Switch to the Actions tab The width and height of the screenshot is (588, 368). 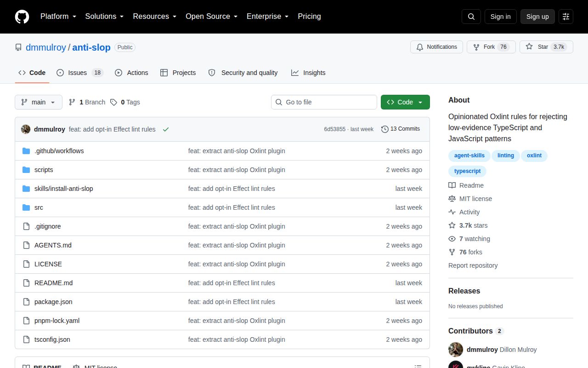pyautogui.click(x=131, y=73)
